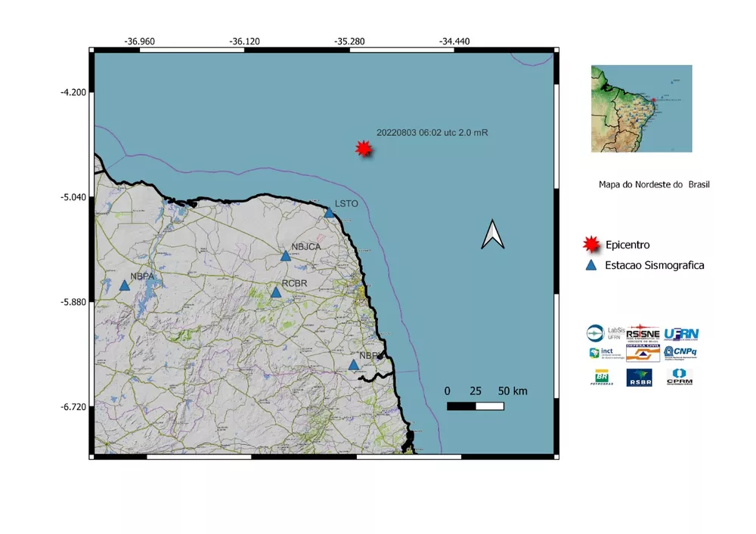Click the NBPA station triangle marker
This screenshot has height=534, width=756.
pyautogui.click(x=125, y=286)
